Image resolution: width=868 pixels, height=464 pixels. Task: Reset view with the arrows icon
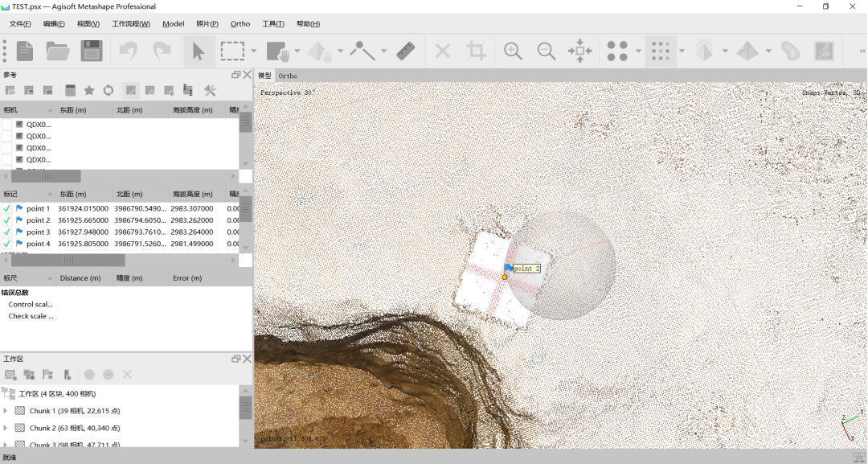click(579, 51)
